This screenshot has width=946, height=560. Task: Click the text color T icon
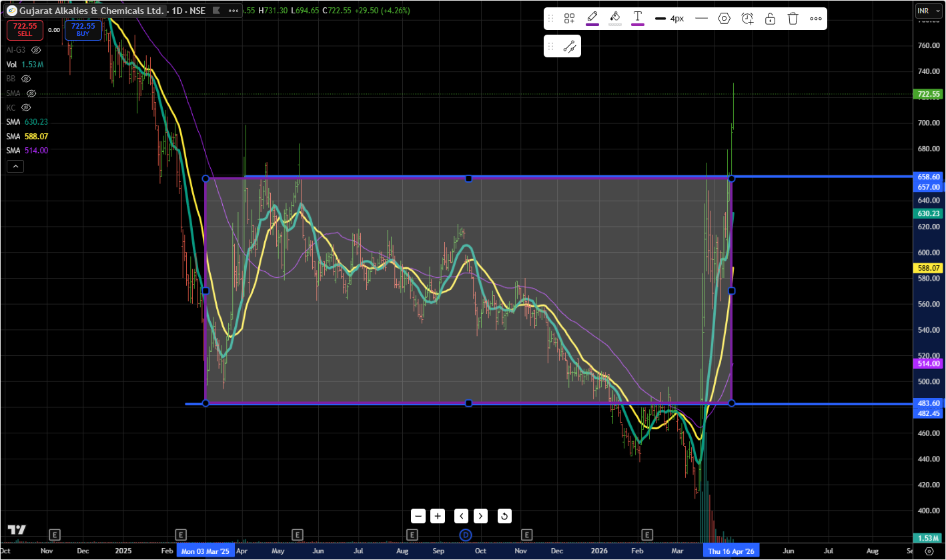point(638,18)
